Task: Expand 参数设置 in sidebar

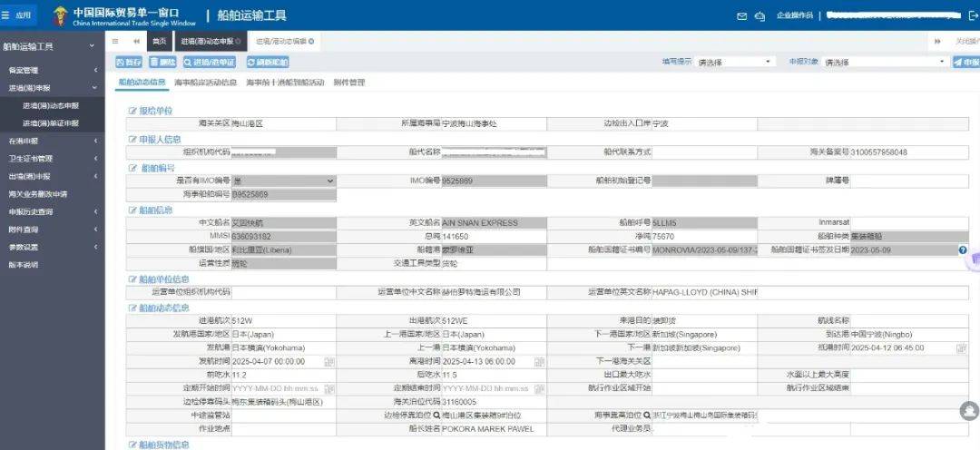Action: [53, 247]
